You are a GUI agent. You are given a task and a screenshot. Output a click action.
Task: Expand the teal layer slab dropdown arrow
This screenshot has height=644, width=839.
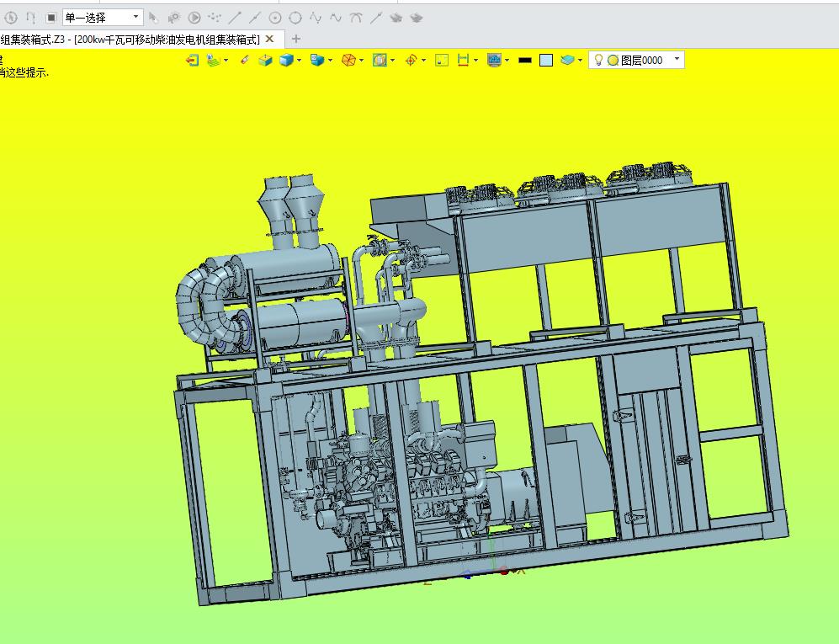click(x=580, y=60)
